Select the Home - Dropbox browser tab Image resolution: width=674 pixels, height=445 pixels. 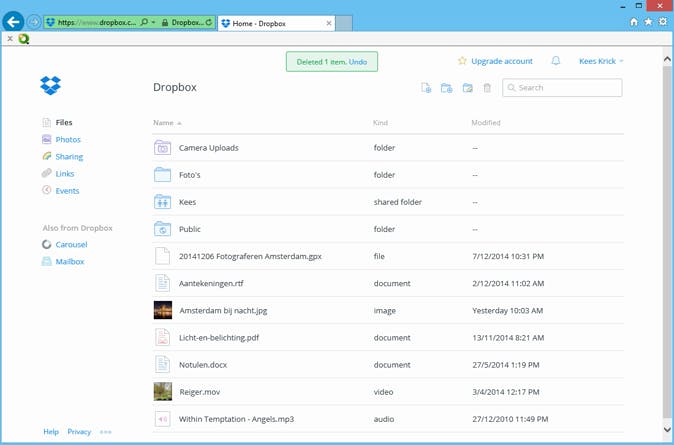pyautogui.click(x=276, y=23)
